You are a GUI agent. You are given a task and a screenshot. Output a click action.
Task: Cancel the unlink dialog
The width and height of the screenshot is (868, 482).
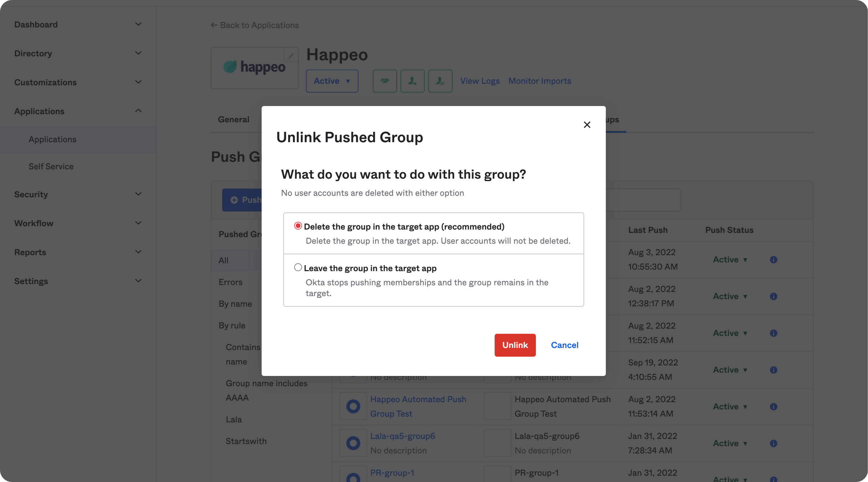pyautogui.click(x=565, y=345)
